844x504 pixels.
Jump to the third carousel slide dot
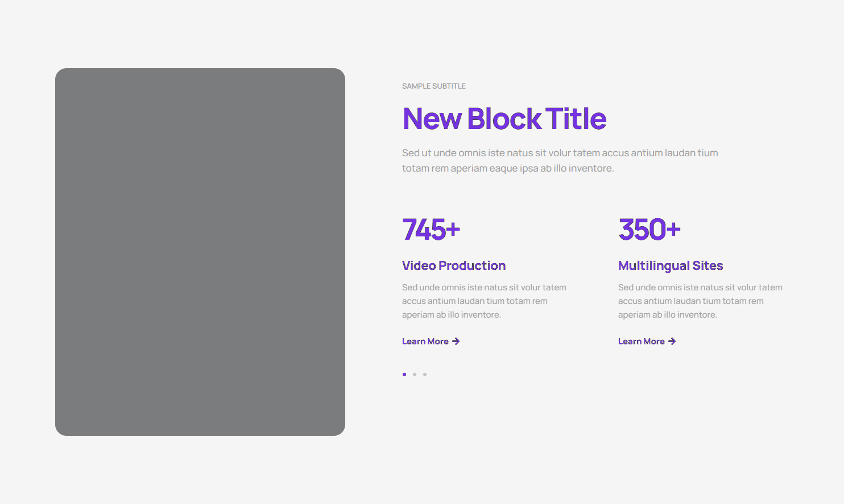click(425, 374)
